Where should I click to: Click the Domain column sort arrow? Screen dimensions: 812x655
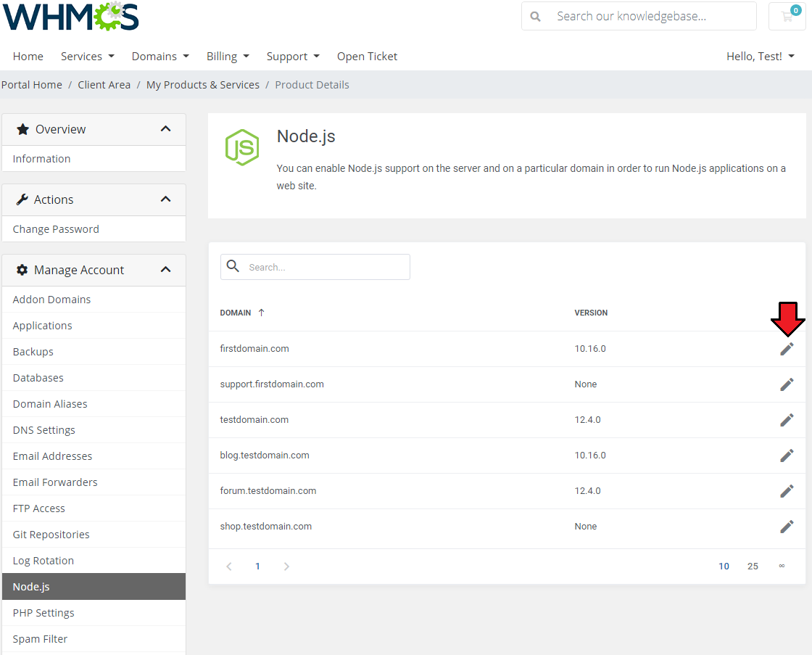coord(262,313)
